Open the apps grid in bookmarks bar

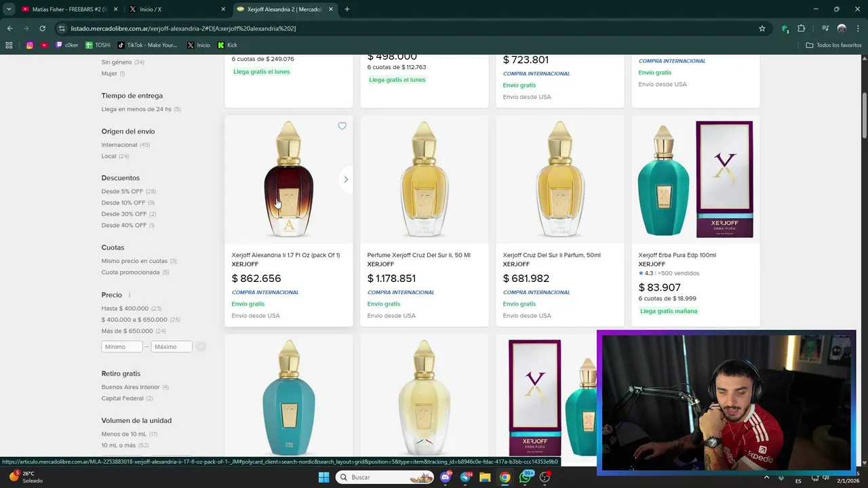click(x=9, y=45)
